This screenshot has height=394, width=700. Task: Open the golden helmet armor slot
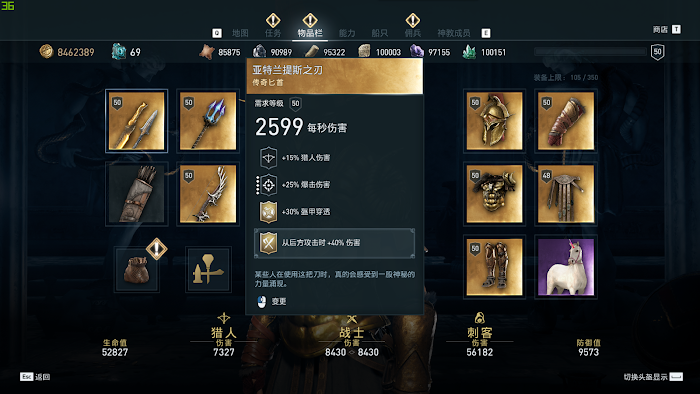(x=494, y=121)
